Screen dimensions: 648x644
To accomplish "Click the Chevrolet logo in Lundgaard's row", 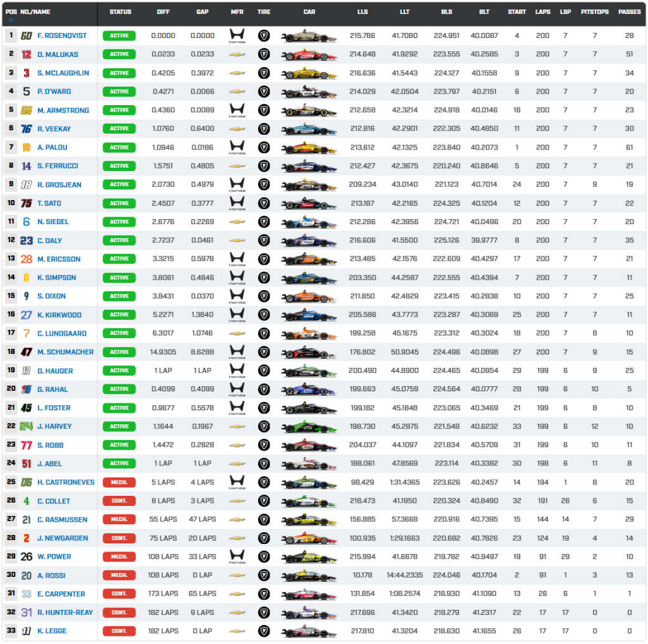I will click(237, 333).
